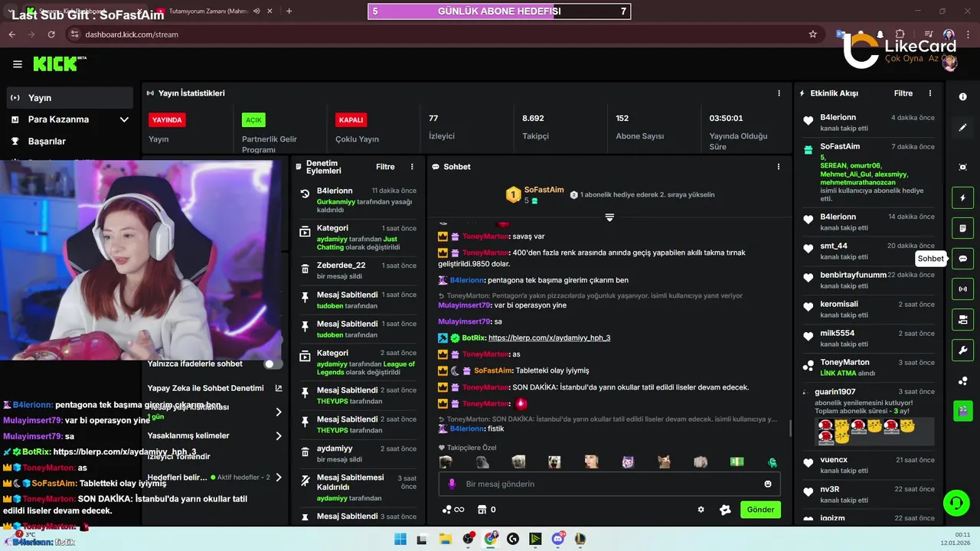The image size is (980, 551).
Task: Open Discord from the Windows taskbar
Action: [x=558, y=539]
